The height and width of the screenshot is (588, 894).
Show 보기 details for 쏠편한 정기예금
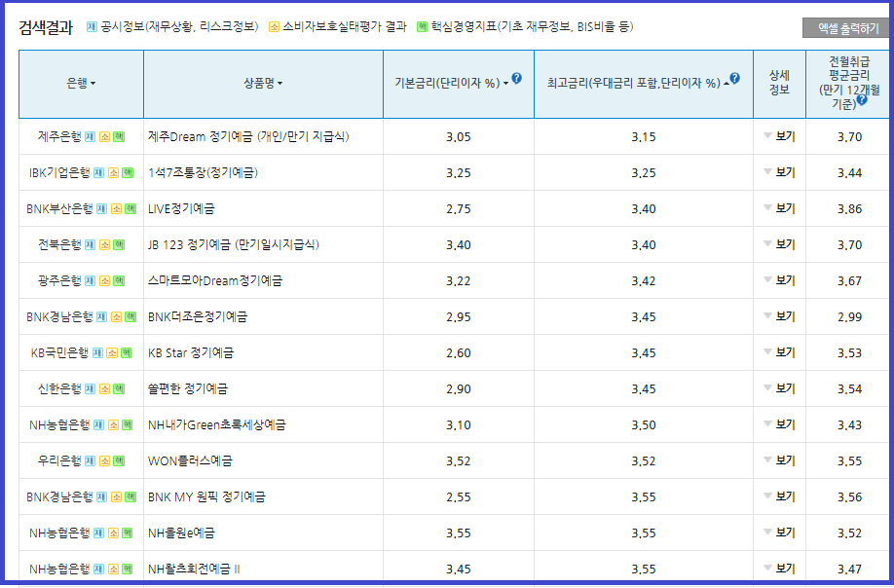pyautogui.click(x=779, y=388)
